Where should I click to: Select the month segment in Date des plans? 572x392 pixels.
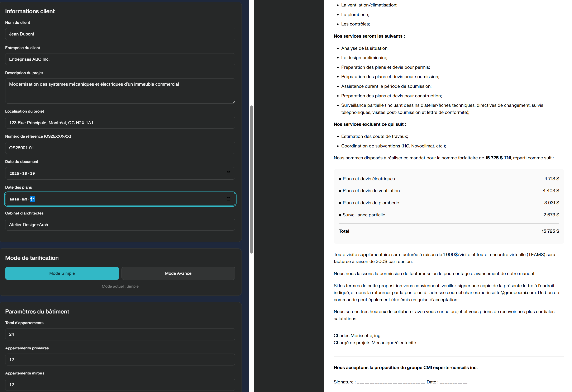25,199
